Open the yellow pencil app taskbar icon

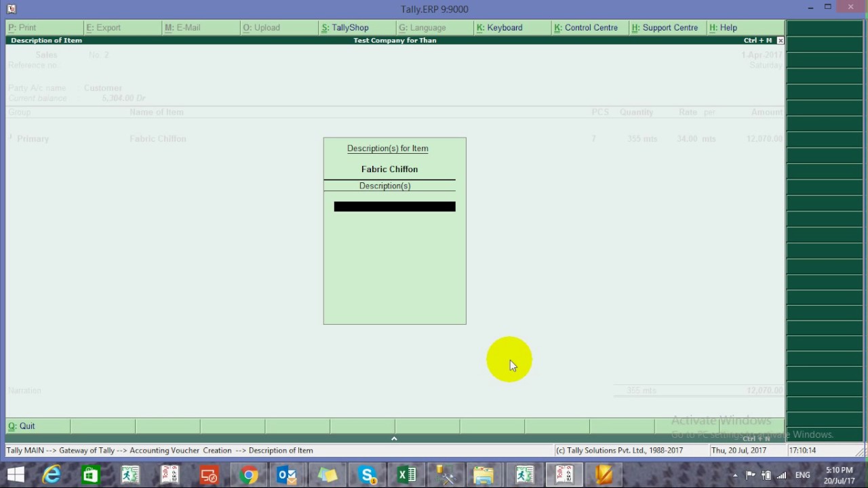pos(604,475)
